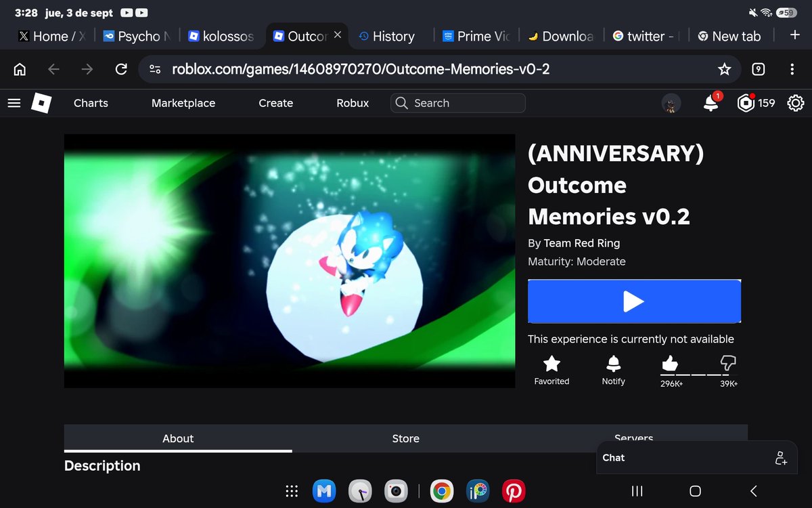Tap the Android back button
Viewport: 812px width, 508px height.
[x=753, y=491]
